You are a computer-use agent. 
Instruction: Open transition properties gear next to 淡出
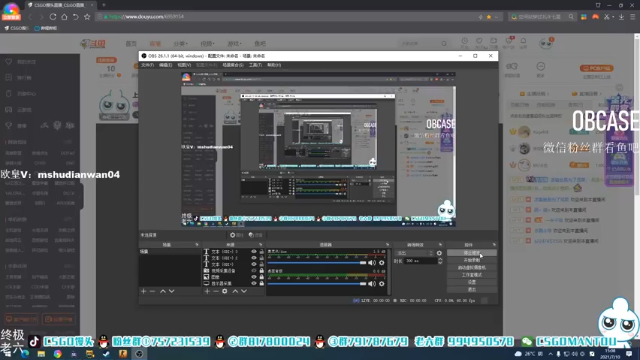tap(439, 253)
